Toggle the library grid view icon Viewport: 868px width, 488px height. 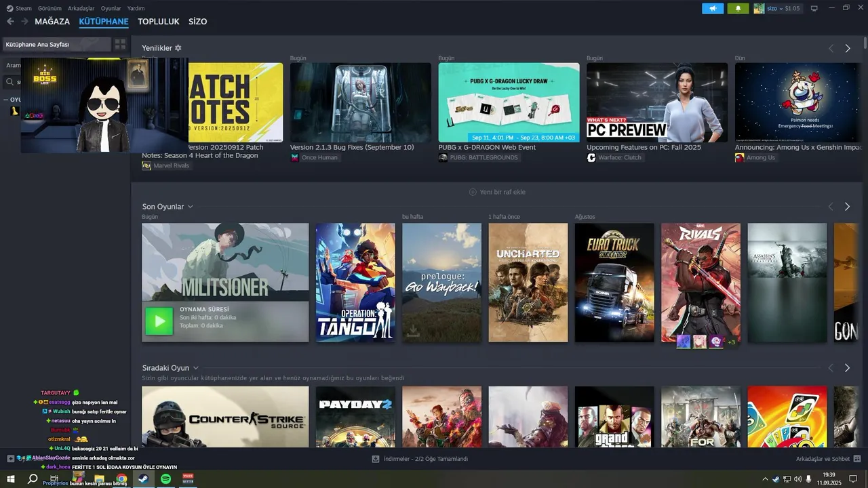tap(120, 44)
